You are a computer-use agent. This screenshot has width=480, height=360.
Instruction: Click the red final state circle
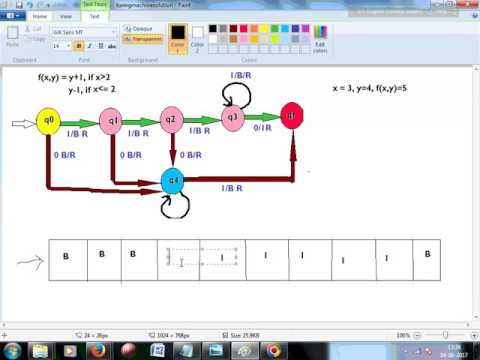pyautogui.click(x=292, y=116)
